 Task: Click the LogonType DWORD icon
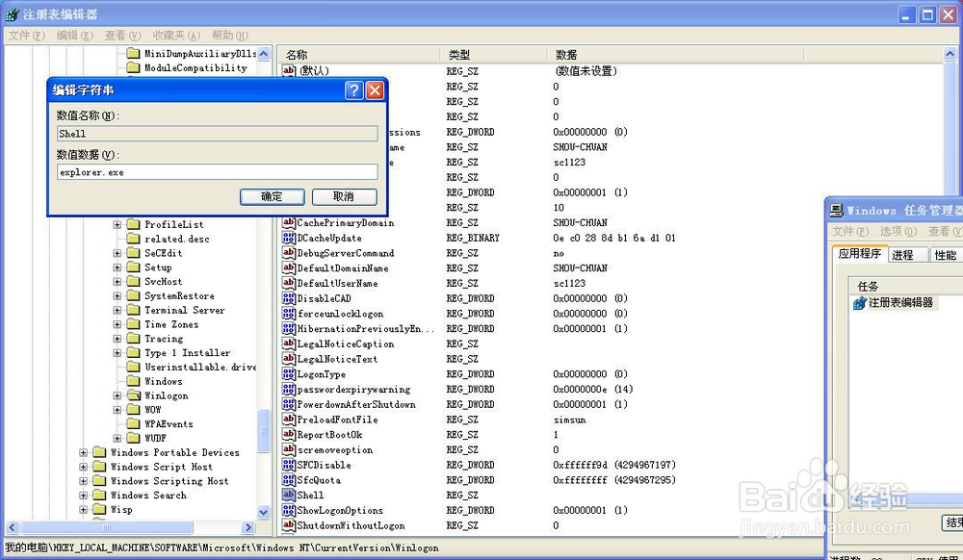(x=289, y=373)
